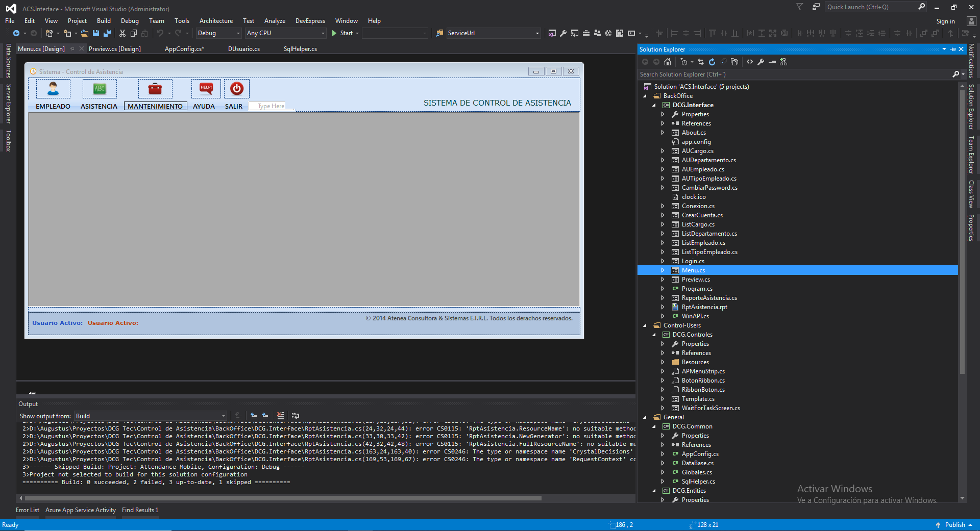The height and width of the screenshot is (531, 980).
Task: Click the Output pane horizontal scrollbar
Action: (283, 498)
